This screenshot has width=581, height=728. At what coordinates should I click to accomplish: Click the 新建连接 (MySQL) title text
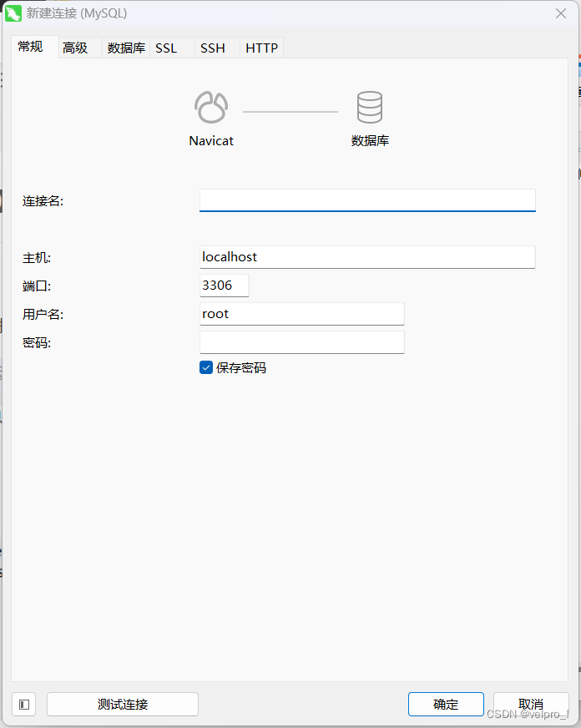(x=77, y=13)
